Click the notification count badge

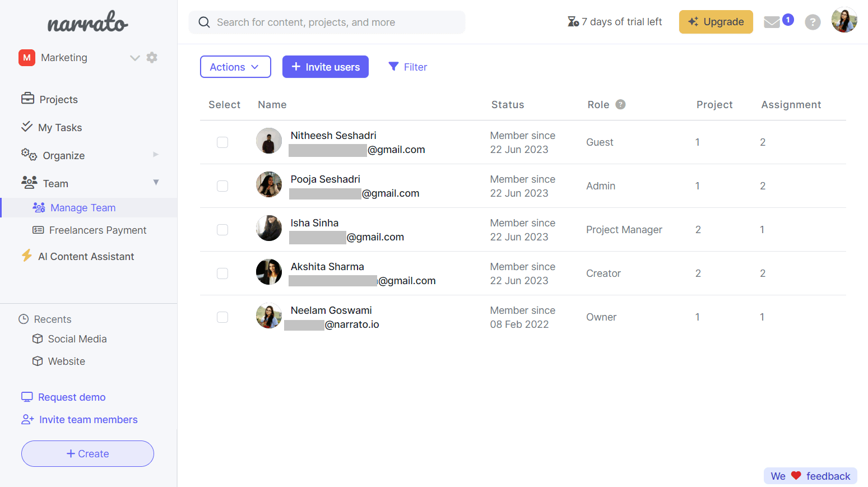[x=788, y=20]
